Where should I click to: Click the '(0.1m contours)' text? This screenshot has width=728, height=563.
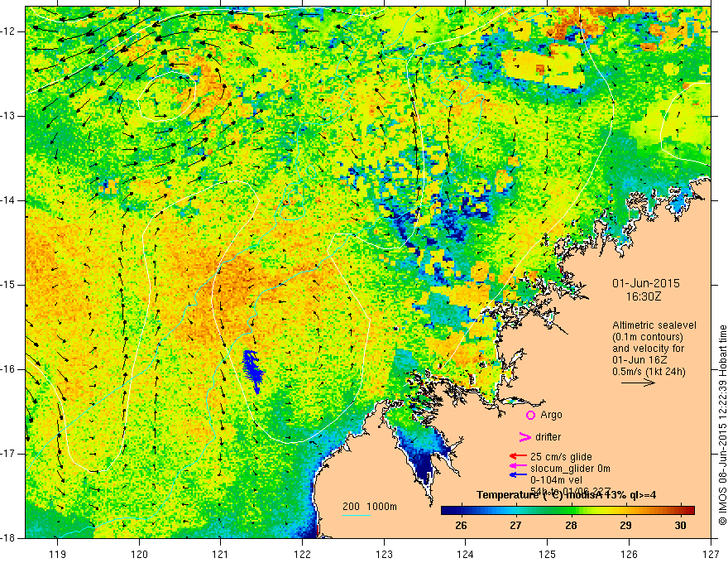pos(648,337)
